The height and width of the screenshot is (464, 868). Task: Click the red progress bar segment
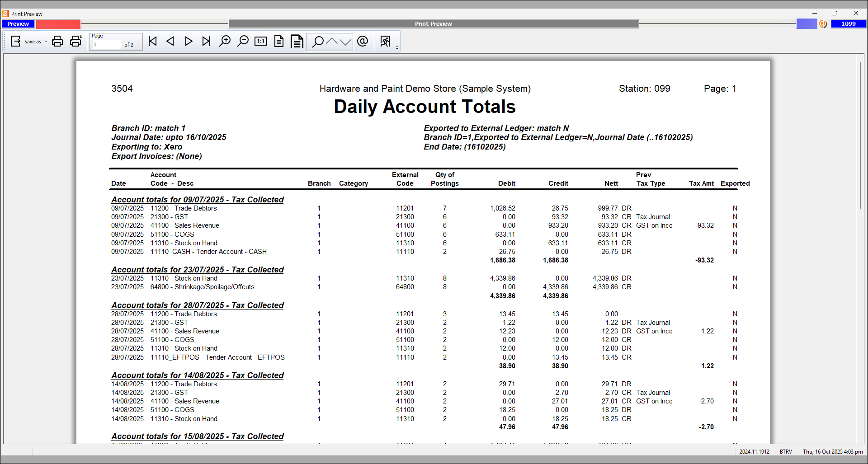(x=58, y=23)
